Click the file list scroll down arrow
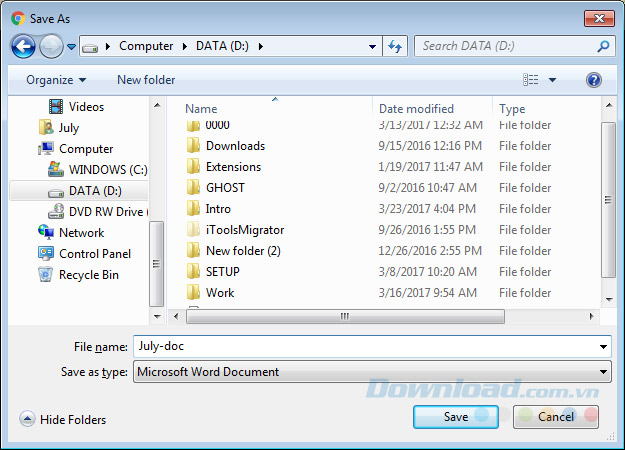Viewport: 625px width, 450px height. tap(609, 300)
